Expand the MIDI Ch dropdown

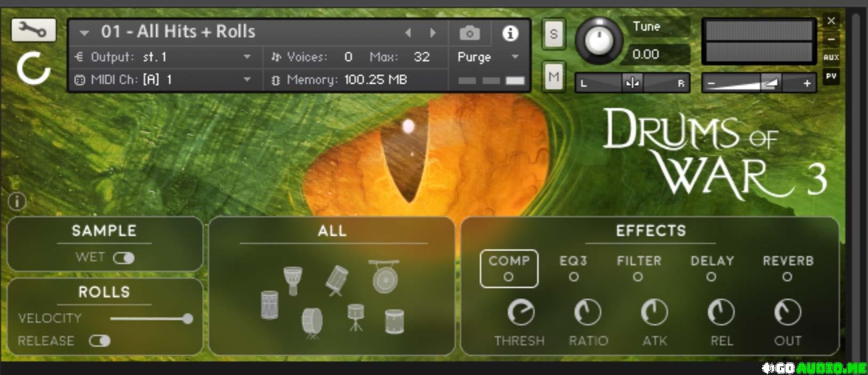coord(247,79)
